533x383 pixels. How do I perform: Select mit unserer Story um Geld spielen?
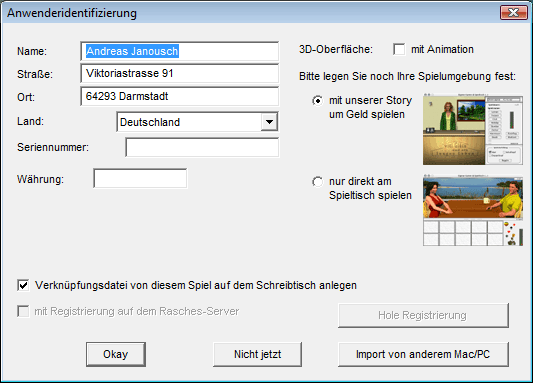[317, 101]
